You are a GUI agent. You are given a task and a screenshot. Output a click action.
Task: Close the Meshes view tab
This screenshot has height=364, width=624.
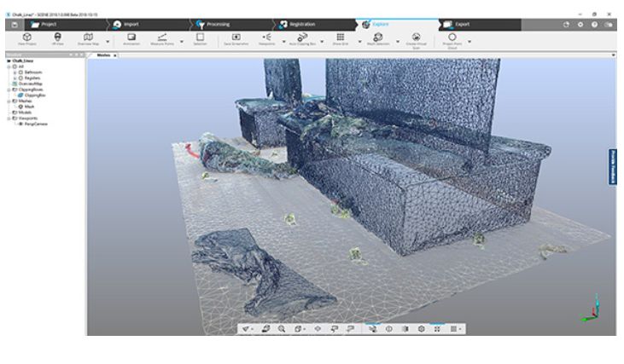point(115,55)
